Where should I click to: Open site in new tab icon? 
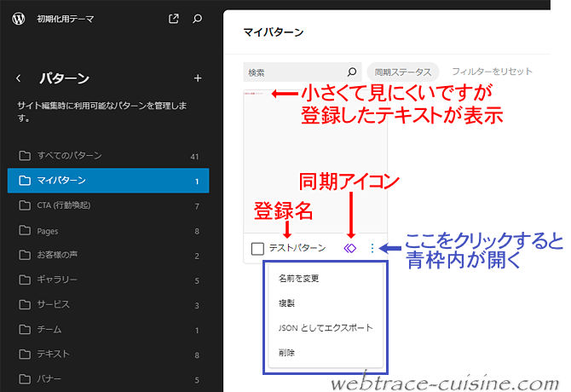[x=174, y=19]
